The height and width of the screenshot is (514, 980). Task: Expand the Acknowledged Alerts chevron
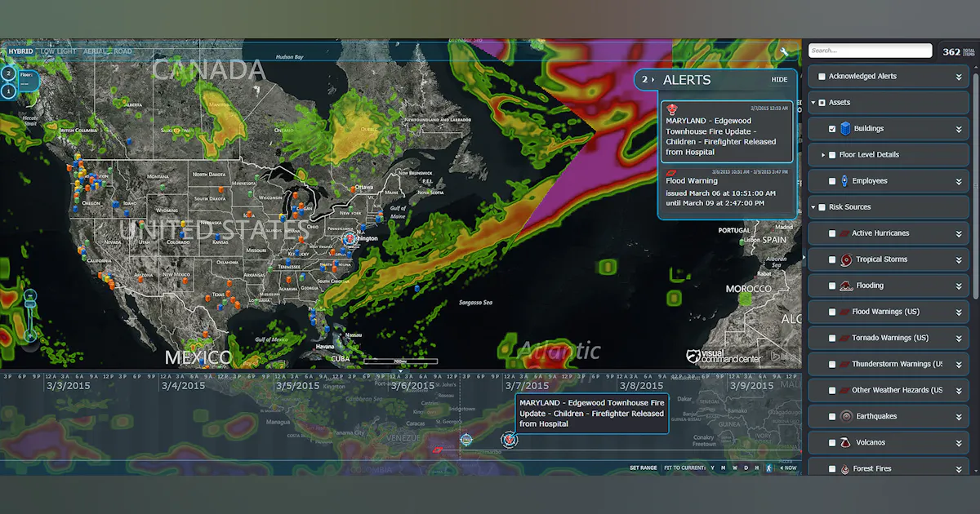(959, 77)
